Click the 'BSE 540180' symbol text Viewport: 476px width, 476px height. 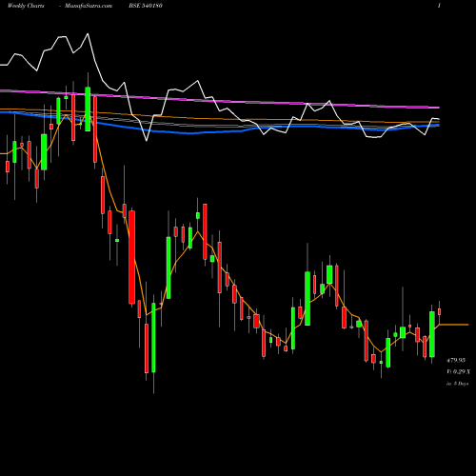coord(146,6)
